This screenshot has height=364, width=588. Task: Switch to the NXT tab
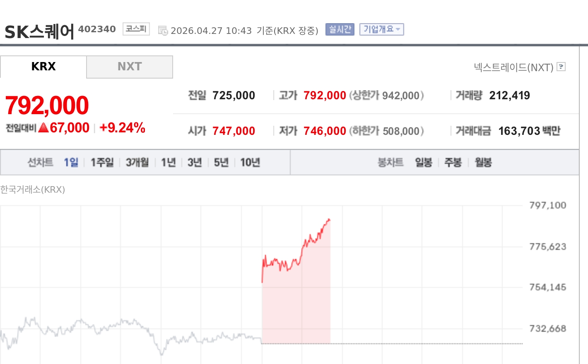[130, 67]
